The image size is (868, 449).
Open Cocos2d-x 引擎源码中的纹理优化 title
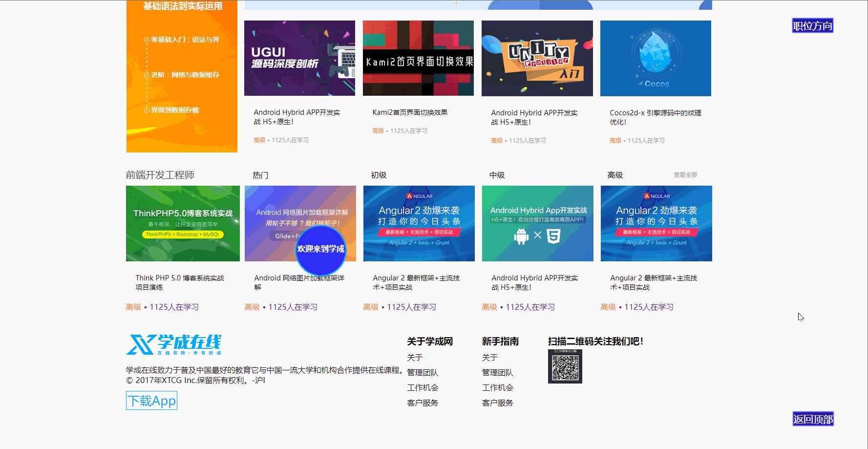pos(656,117)
